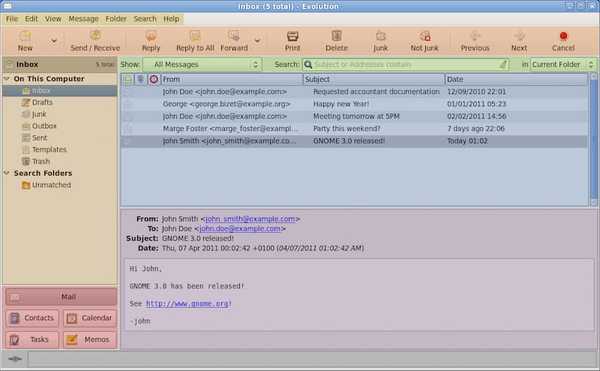The height and width of the screenshot is (371, 600).
Task: Click the online/offline status bar icon
Action: coord(15,359)
